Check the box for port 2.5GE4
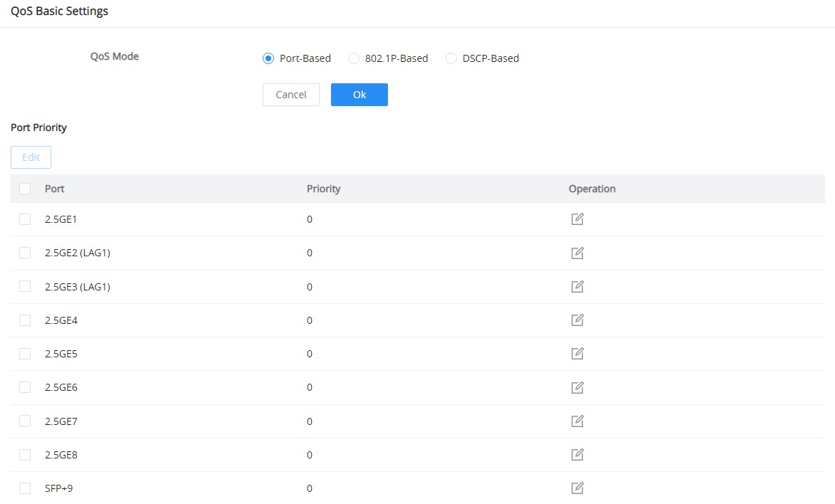Viewport: 835px width, 504px height. [25, 320]
